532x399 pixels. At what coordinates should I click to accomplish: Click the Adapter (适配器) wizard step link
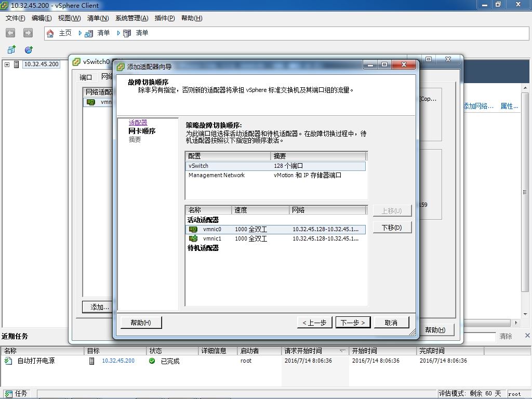click(138, 123)
